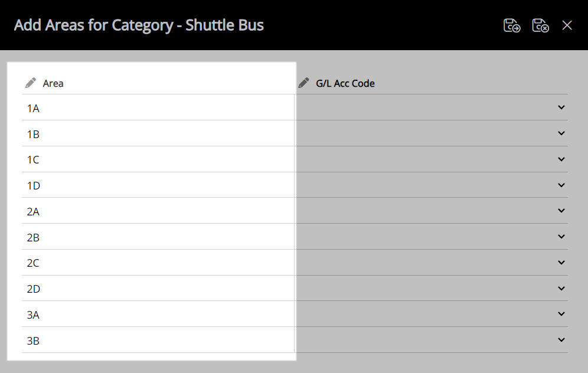Click the G/L Acc Code column header

coord(345,83)
